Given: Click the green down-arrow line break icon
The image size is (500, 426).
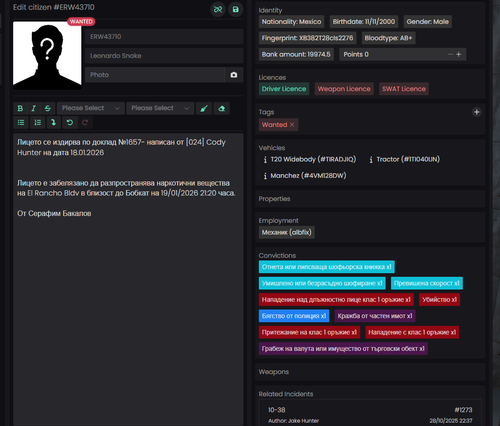Looking at the screenshot, I should (53, 123).
